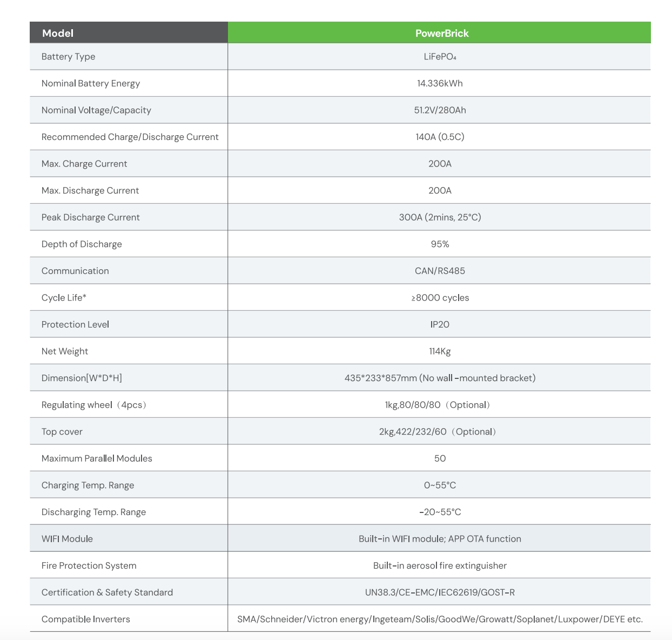Click the Dimension[W*D*H] row label
Screen dimensions: 672x640
click(x=82, y=378)
